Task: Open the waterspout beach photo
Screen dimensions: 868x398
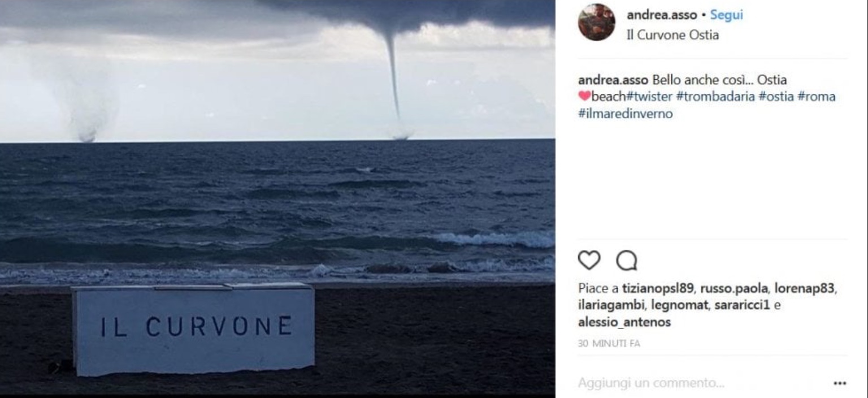Action: pos(277,197)
